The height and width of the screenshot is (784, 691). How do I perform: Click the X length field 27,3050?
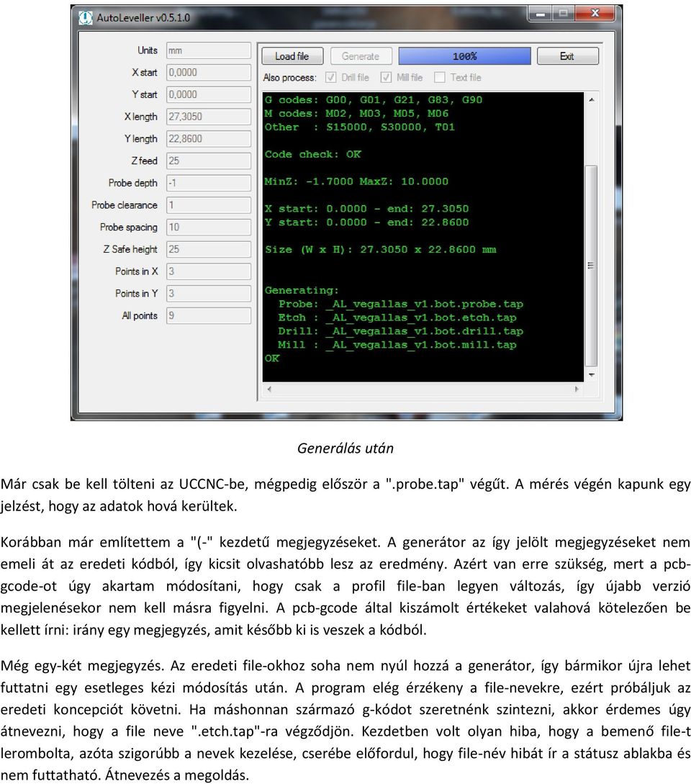click(209, 117)
